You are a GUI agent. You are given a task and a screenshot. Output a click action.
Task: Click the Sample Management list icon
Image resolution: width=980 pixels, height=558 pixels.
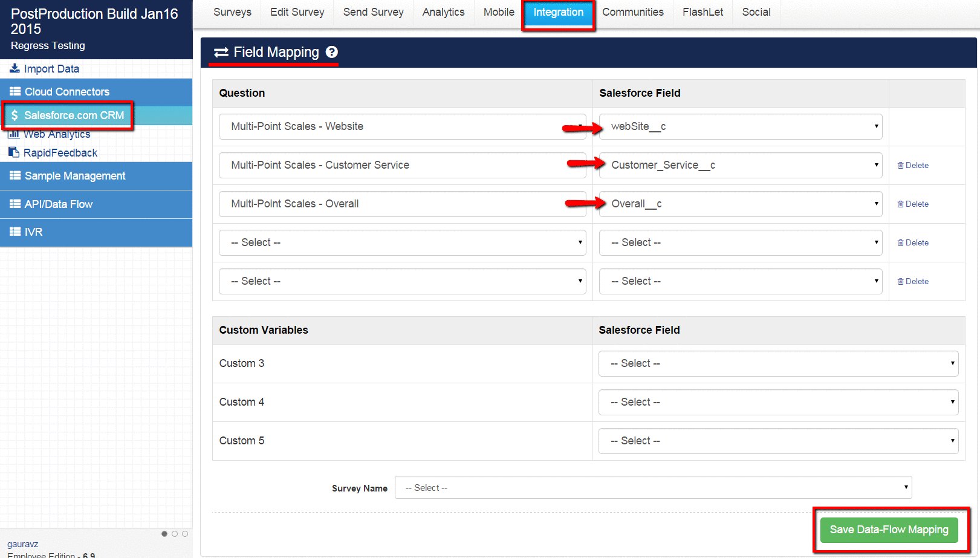[15, 175]
